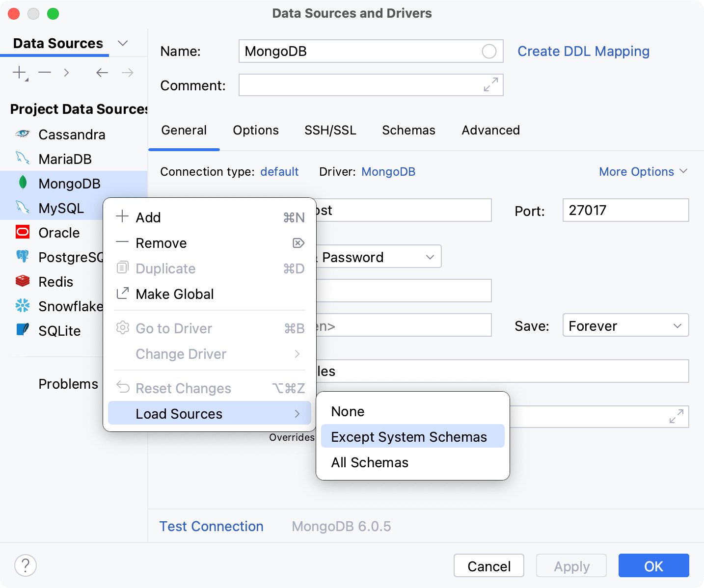This screenshot has height=588, width=704.
Task: Click the data source color circle beside Name
Action: click(x=489, y=51)
